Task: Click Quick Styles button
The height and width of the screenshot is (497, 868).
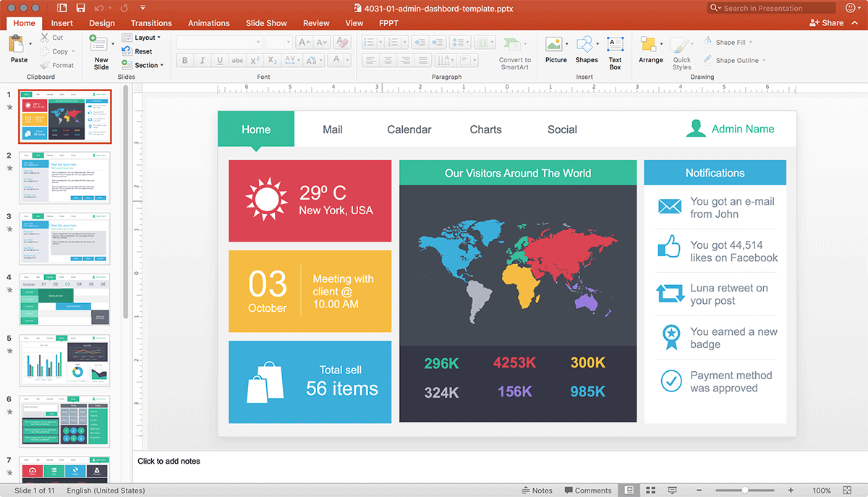Action: pos(681,53)
